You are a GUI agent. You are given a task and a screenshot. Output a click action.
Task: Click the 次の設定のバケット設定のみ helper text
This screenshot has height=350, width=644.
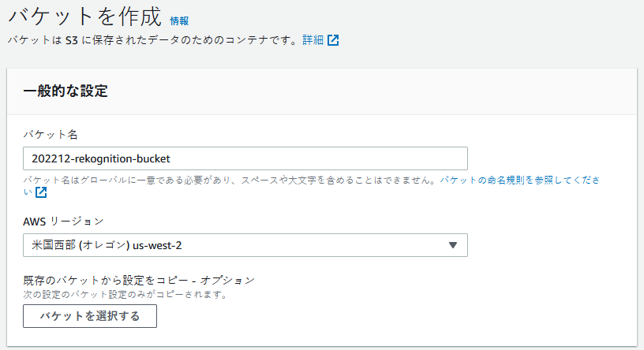(x=125, y=295)
